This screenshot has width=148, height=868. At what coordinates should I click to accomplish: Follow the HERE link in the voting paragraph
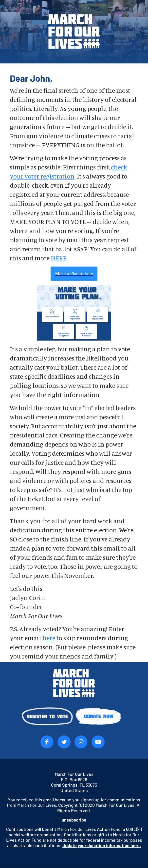pos(58,258)
